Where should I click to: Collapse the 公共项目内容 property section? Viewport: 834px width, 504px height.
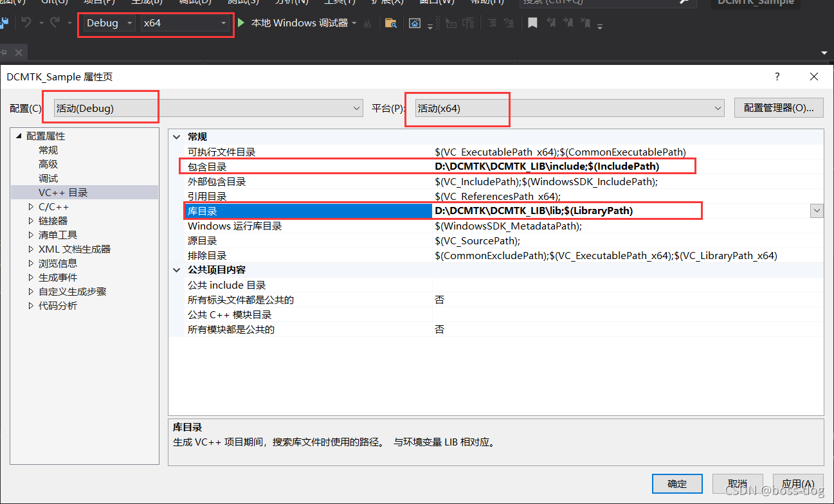point(177,270)
